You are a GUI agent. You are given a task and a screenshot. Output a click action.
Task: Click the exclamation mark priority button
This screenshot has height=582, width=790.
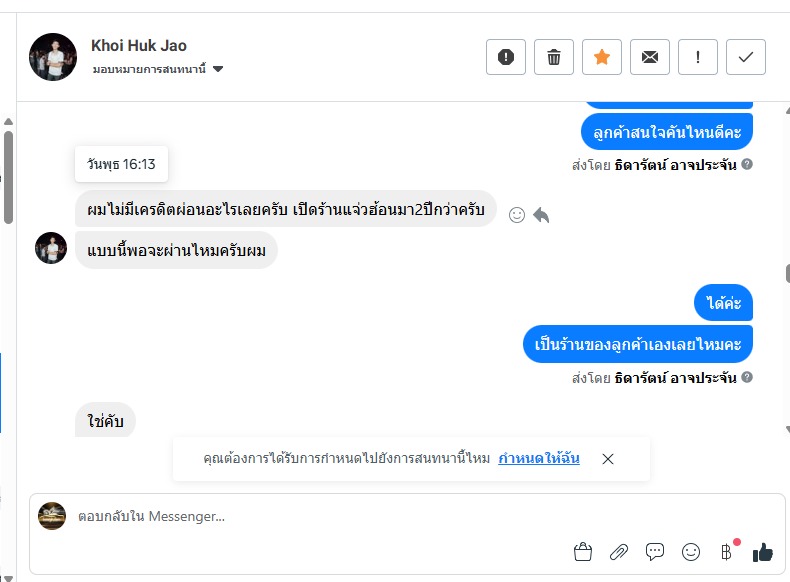pyautogui.click(x=698, y=57)
